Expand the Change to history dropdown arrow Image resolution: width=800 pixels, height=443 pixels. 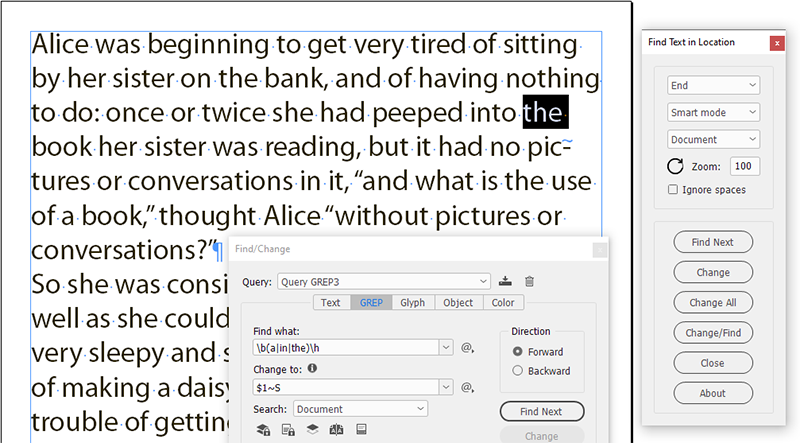pos(446,387)
